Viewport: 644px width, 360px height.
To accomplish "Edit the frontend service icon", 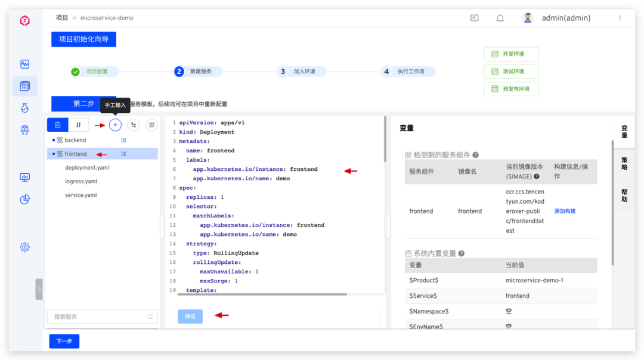I will 123,154.
